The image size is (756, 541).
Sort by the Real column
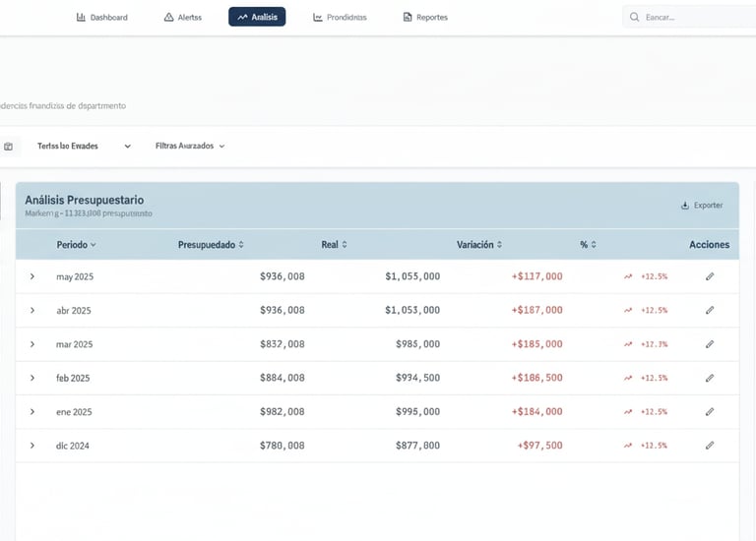tap(334, 245)
